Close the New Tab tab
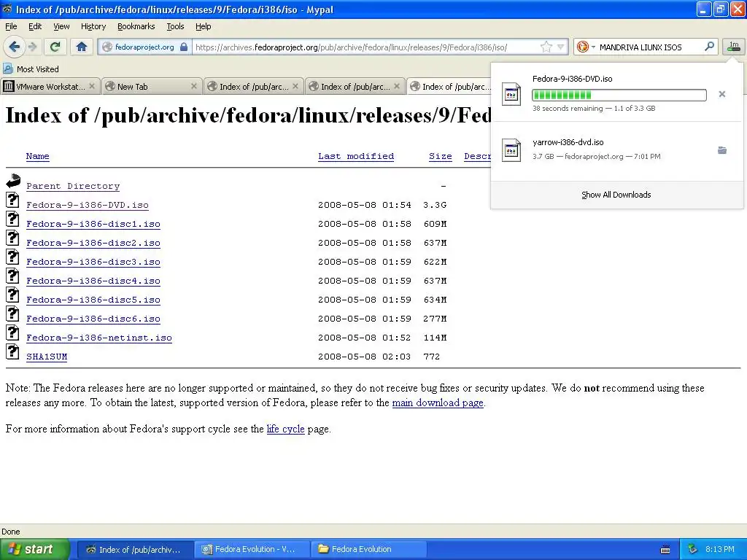Image resolution: width=747 pixels, height=560 pixels. [x=193, y=86]
